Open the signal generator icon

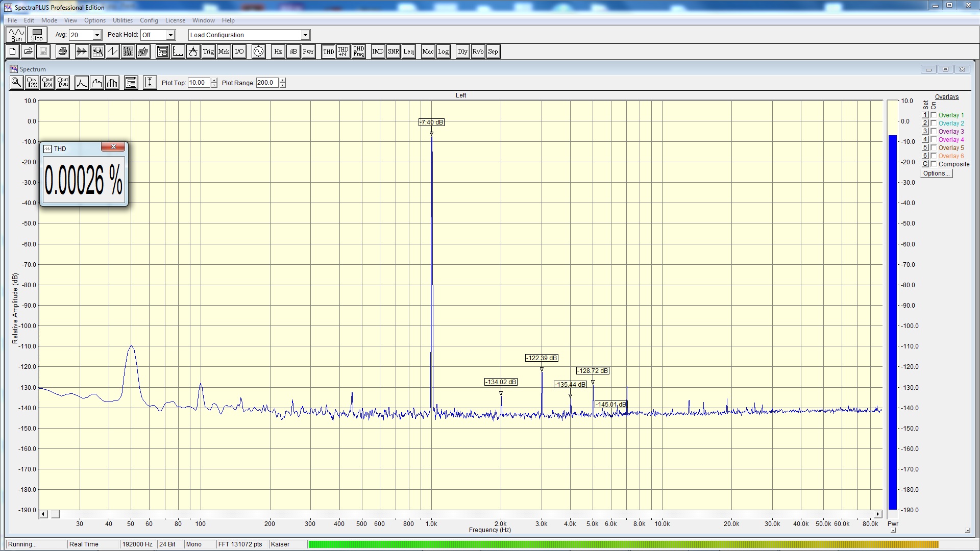coord(259,52)
